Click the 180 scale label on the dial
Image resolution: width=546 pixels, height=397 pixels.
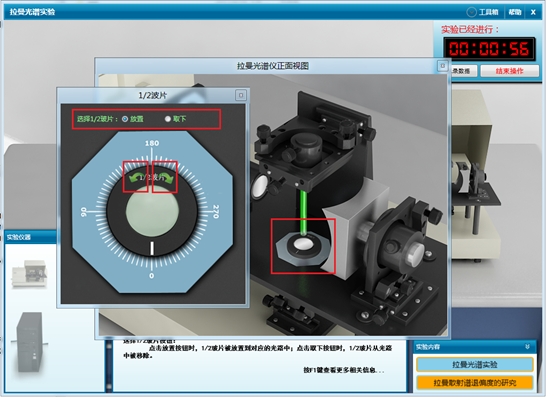pos(152,143)
